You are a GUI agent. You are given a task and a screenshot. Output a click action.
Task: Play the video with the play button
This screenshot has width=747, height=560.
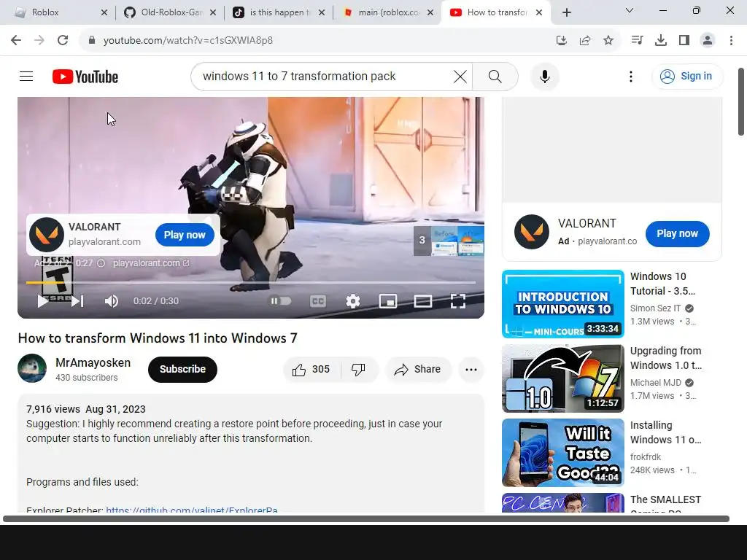(x=43, y=301)
